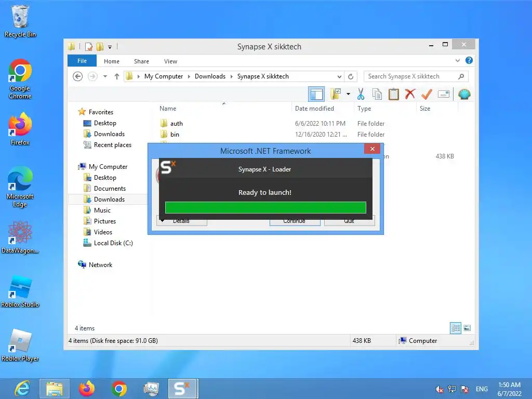Click Downloads in the breadcrumb path
This screenshot has height=399, width=532.
click(x=210, y=76)
